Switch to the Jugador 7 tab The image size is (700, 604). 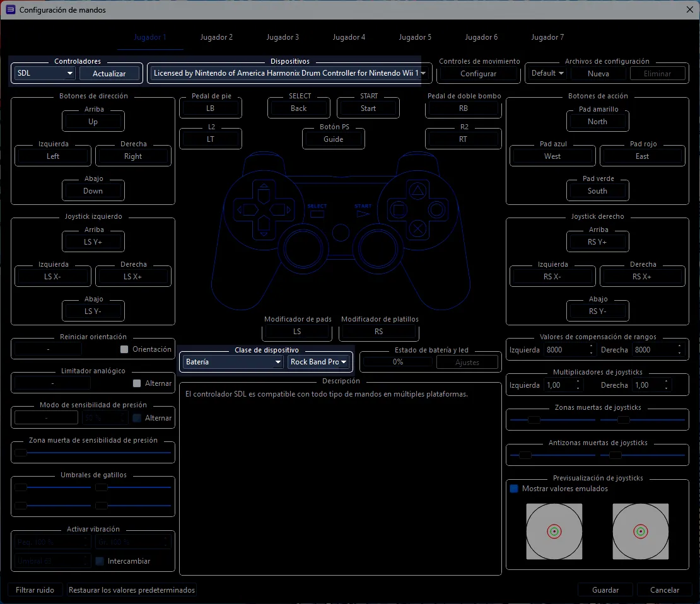(547, 37)
